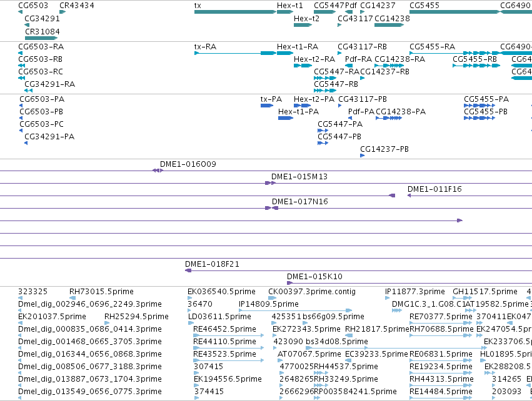The height and width of the screenshot is (401, 532).
Task: Click the Hex-t2-RA transcript label
Action: [314, 59]
